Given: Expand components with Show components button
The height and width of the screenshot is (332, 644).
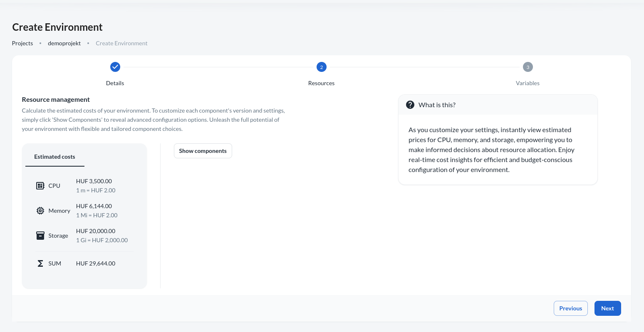Looking at the screenshot, I should 203,151.
